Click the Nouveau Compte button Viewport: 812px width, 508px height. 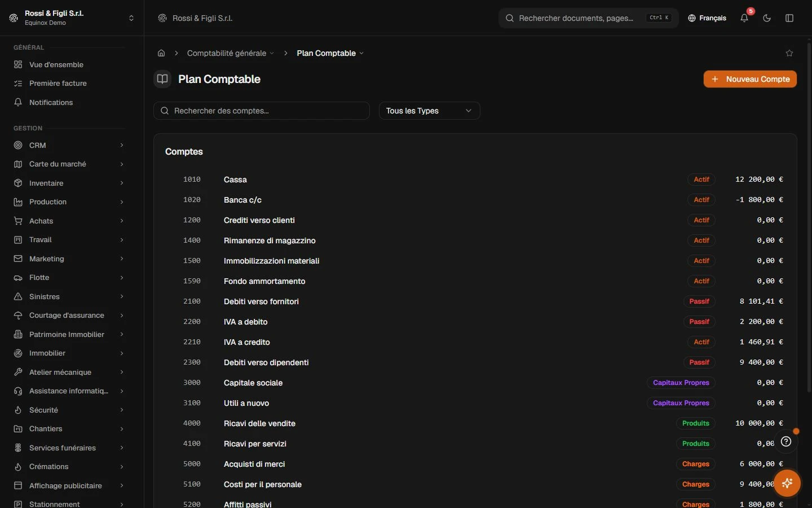tap(750, 79)
